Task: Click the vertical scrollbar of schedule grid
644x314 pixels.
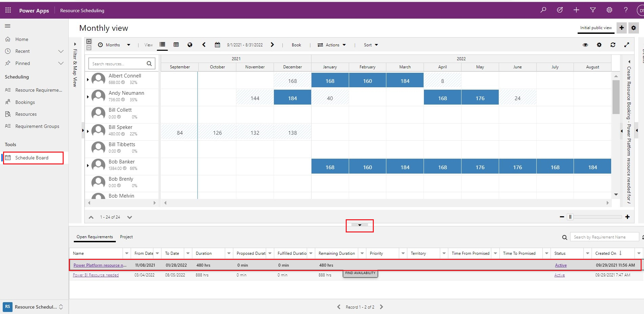Action: point(616,97)
